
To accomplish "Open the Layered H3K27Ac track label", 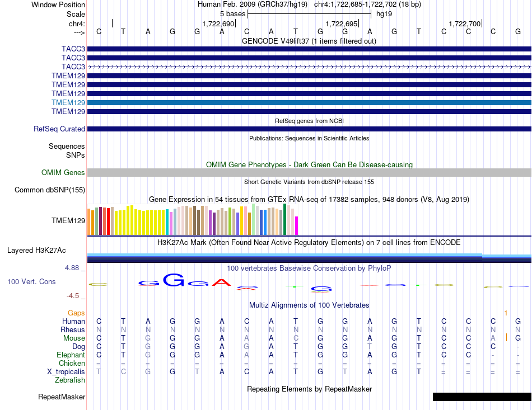I will pyautogui.click(x=36, y=251).
